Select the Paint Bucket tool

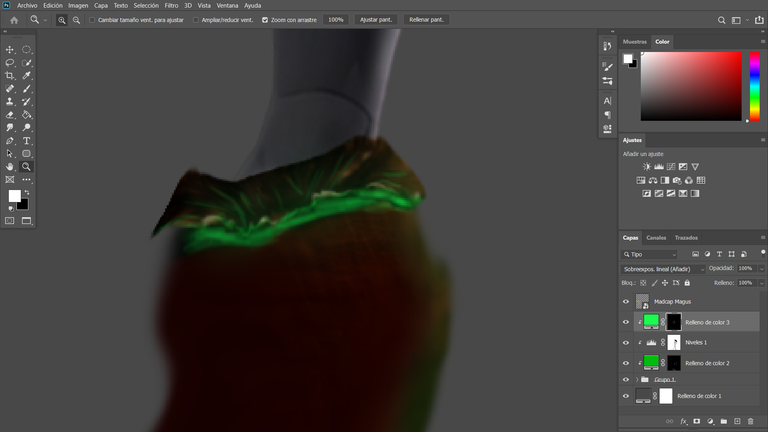click(26, 115)
